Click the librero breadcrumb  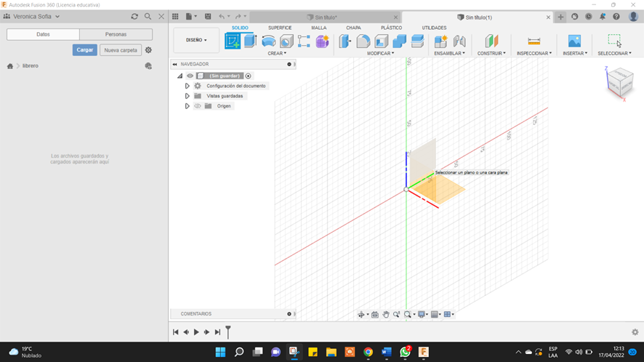tap(31, 65)
